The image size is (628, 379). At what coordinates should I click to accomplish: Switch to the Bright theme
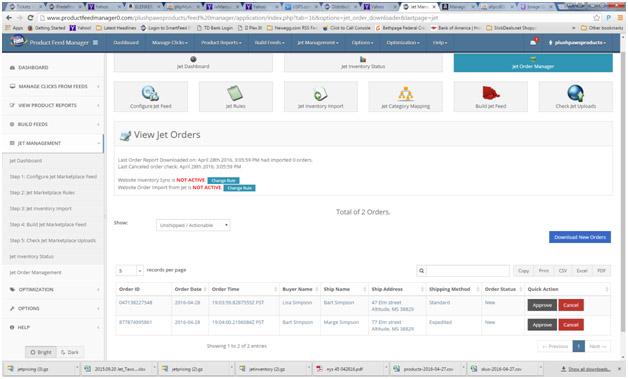click(x=41, y=352)
